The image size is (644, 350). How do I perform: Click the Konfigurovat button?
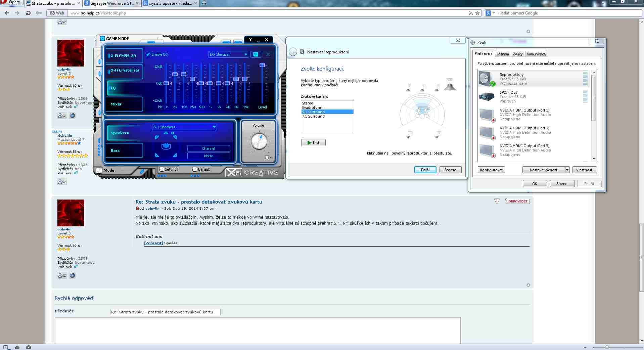coord(491,170)
